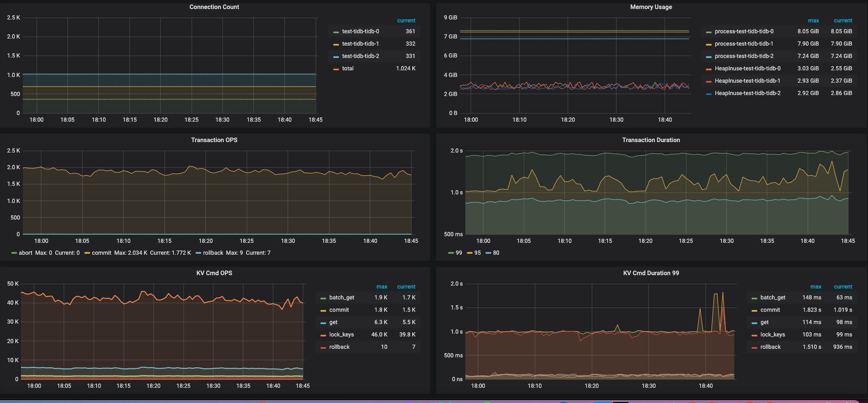The height and width of the screenshot is (403, 868).
Task: Click the 95 percentile legend color icon
Action: [470, 253]
